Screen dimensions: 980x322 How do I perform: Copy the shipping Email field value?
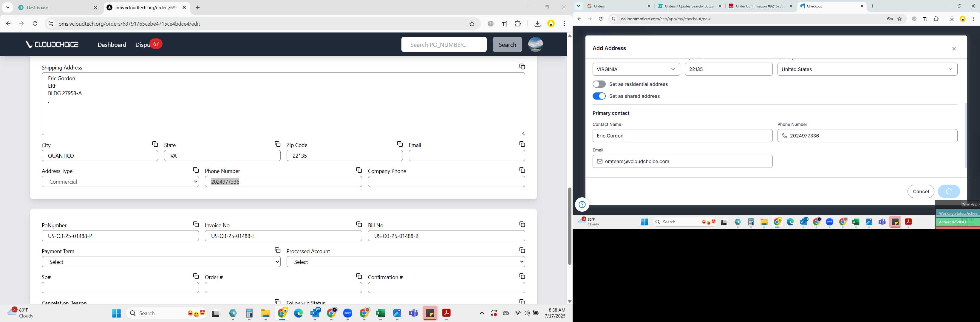point(522,144)
